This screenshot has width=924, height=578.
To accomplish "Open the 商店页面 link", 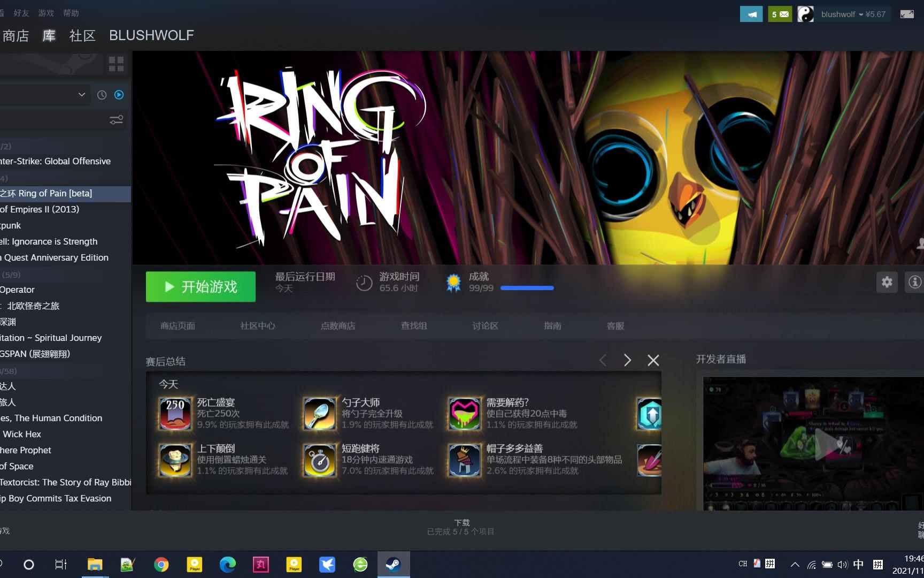I will click(178, 326).
